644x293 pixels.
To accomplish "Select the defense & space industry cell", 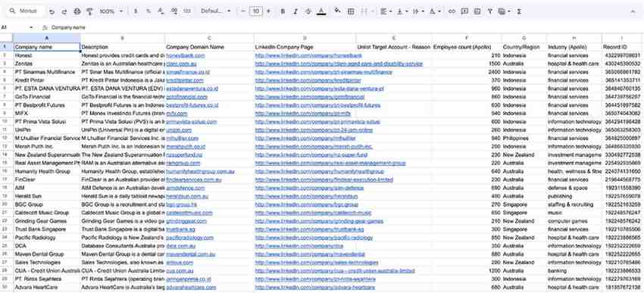I will [574, 188].
